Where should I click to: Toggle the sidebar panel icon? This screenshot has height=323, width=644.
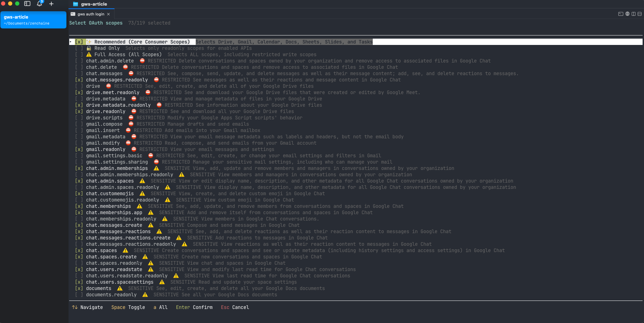pyautogui.click(x=27, y=4)
